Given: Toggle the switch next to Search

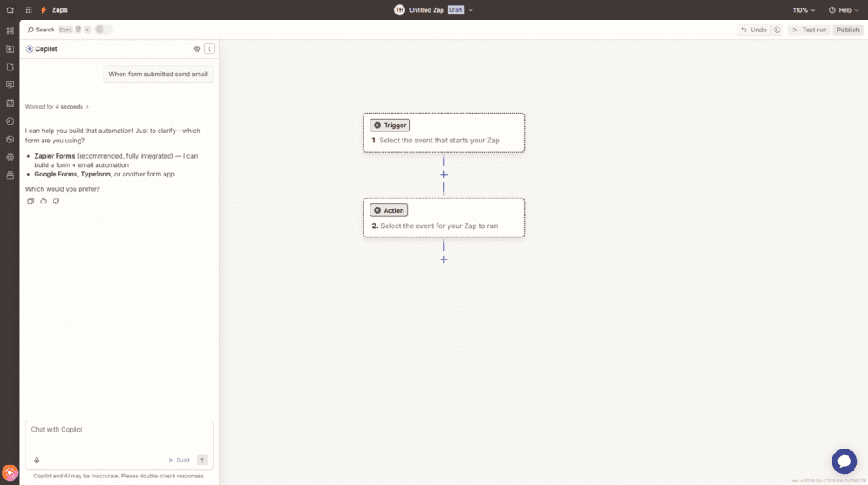Looking at the screenshot, I should (x=103, y=30).
